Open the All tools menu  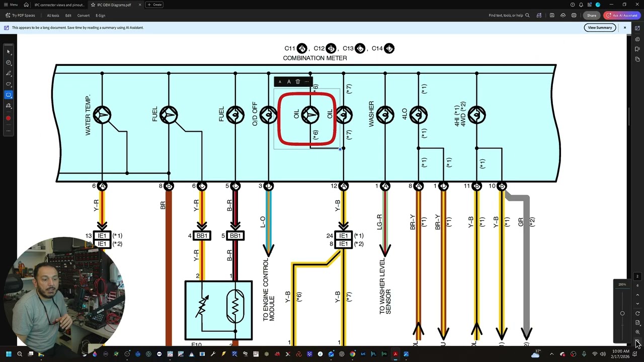click(53, 16)
